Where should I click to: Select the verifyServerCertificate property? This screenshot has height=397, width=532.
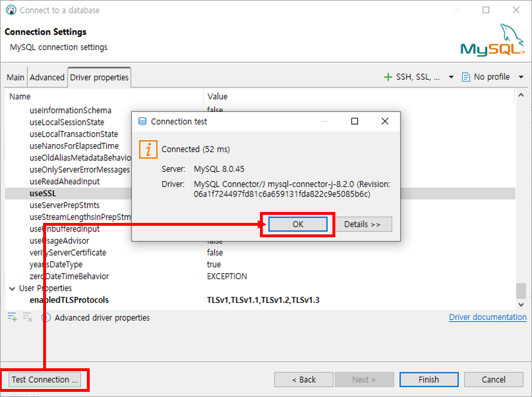point(68,253)
